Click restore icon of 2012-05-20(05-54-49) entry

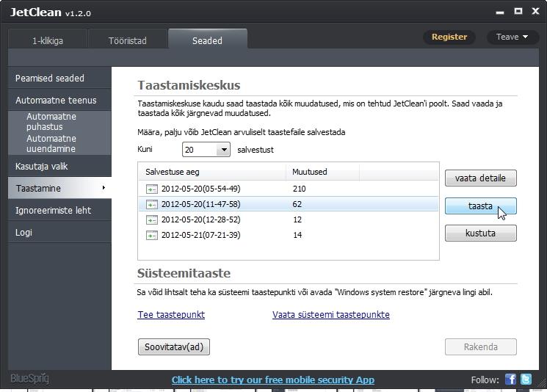pos(152,189)
